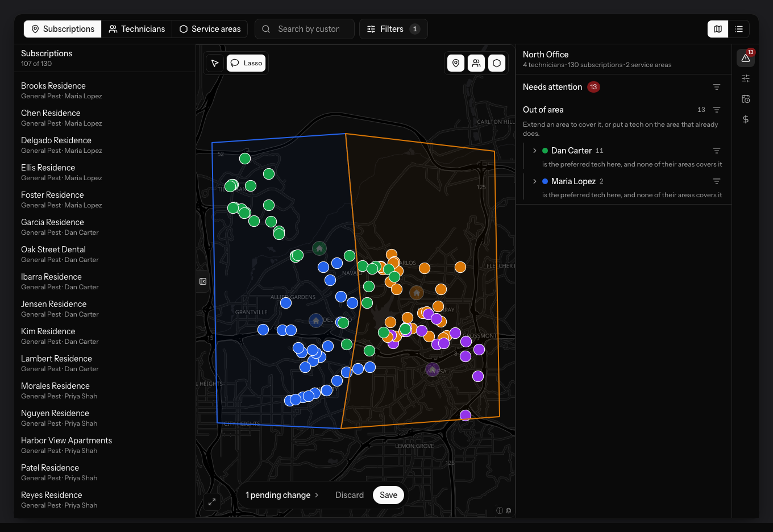Open the Service areas tab
This screenshot has height=532, width=773.
click(210, 29)
